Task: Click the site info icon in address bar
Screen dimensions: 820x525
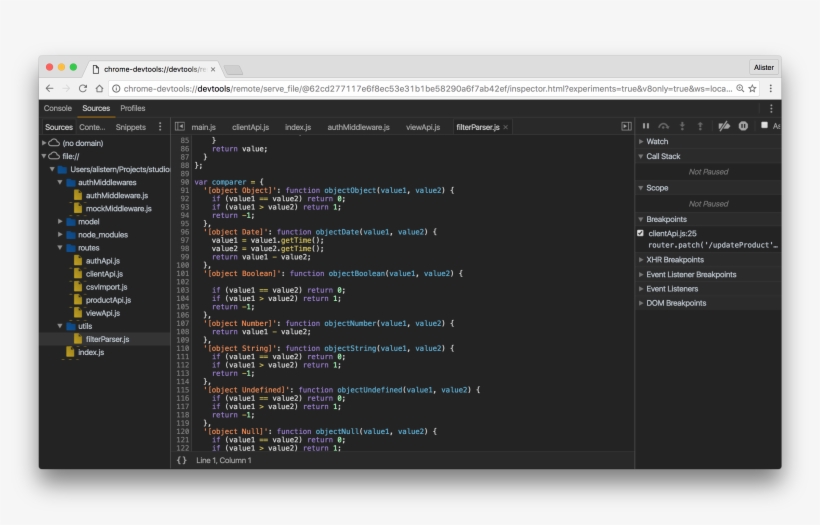Action: point(116,88)
